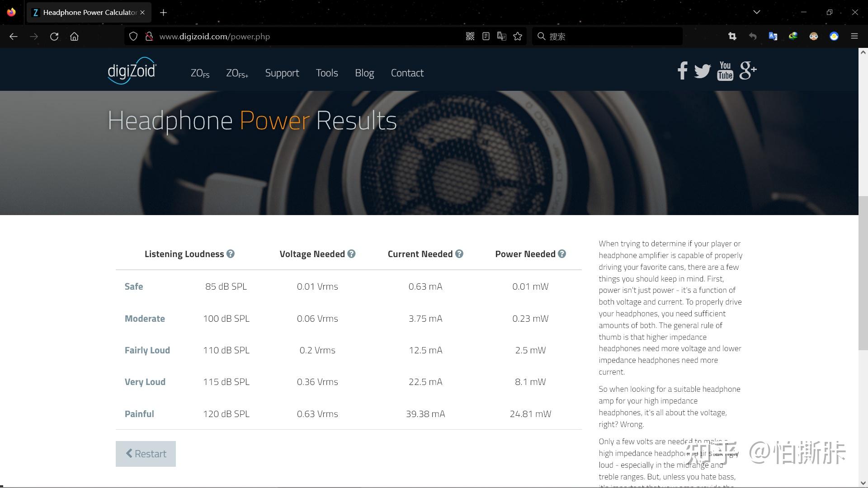Open the Facebook social icon
Screen dimensions: 868x488
(682, 70)
